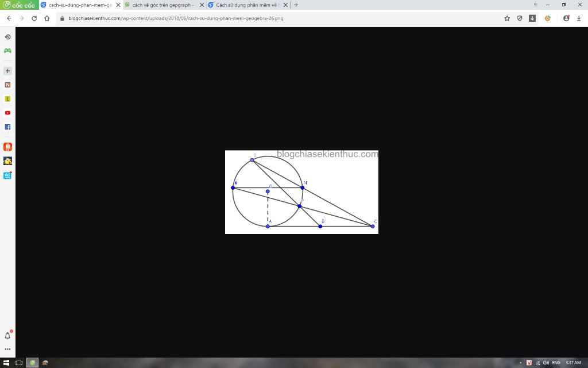Click the red V tray icon
The image size is (588, 368).
tap(529, 363)
